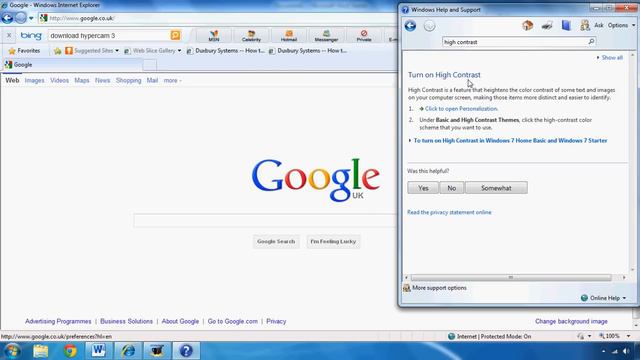Open Hotmail from the Bing toolbar
Screen dimensions: 640x360
coord(289,36)
